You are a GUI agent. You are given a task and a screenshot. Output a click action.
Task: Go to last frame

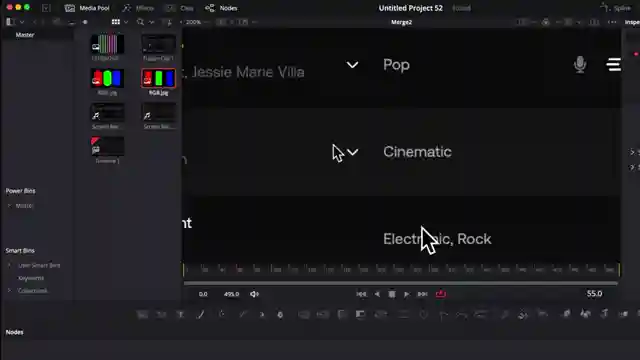pos(422,294)
